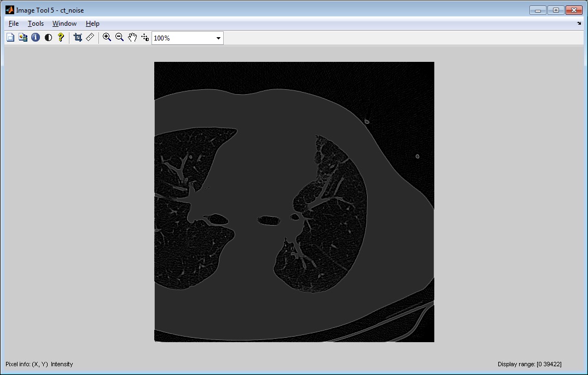This screenshot has height=375, width=588.
Task: Activate the Crop Image tool
Action: click(x=77, y=37)
